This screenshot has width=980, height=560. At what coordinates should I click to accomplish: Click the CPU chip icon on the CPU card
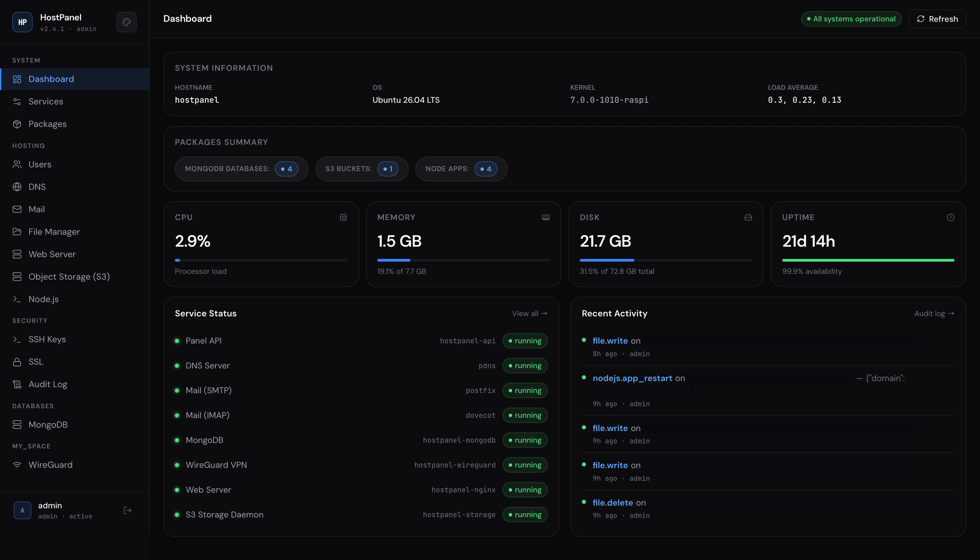[343, 217]
